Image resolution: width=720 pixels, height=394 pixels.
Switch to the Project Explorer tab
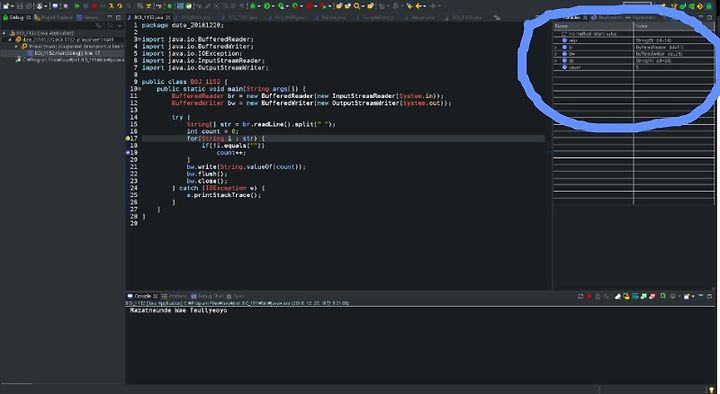(x=53, y=17)
